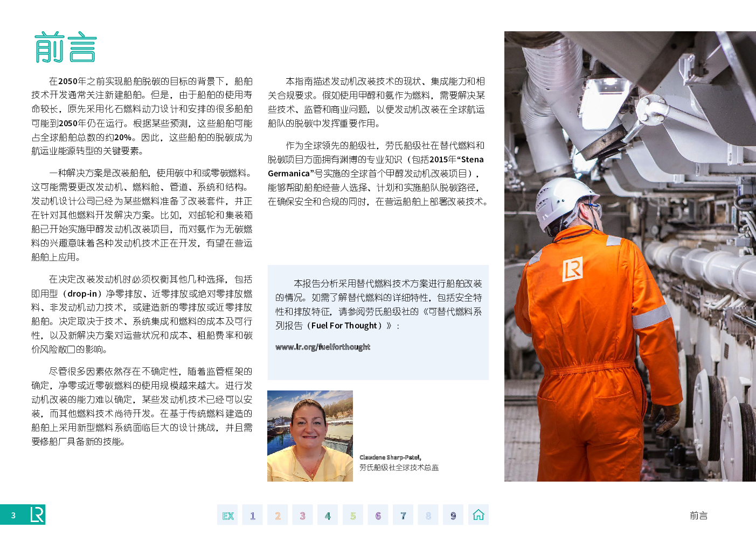This screenshot has height=535, width=756.
Task: Jump to the EX summary section
Action: click(x=227, y=515)
